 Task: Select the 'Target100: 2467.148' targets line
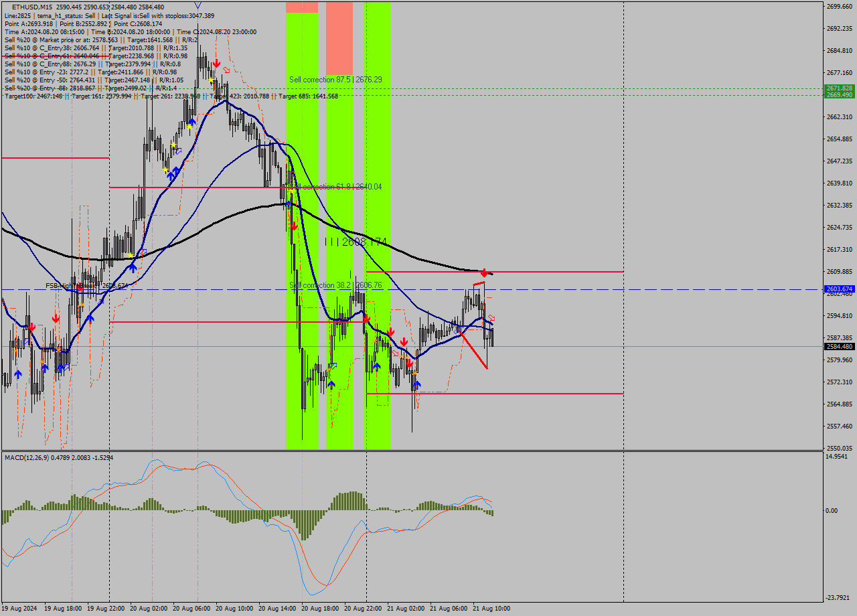[x=171, y=96]
